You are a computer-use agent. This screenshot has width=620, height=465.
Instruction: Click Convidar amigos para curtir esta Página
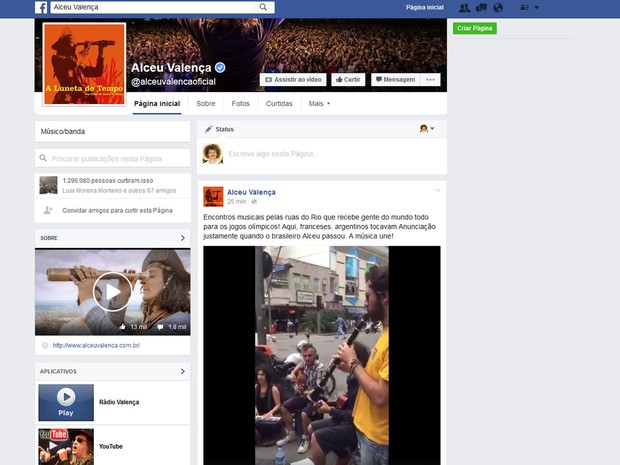coord(117,210)
